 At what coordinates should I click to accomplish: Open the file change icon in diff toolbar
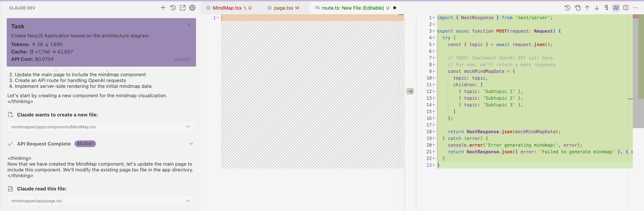pos(577,8)
